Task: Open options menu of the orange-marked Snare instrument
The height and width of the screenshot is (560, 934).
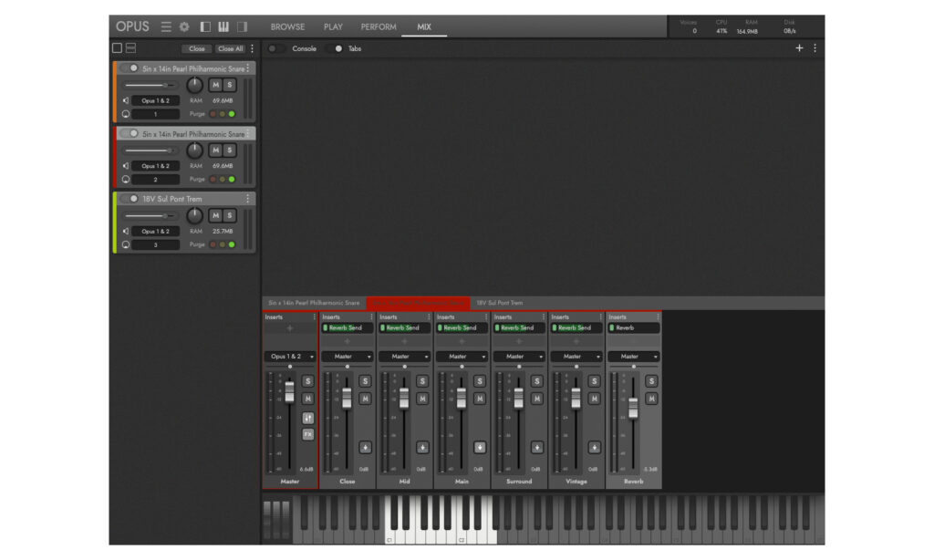Action: click(x=248, y=68)
